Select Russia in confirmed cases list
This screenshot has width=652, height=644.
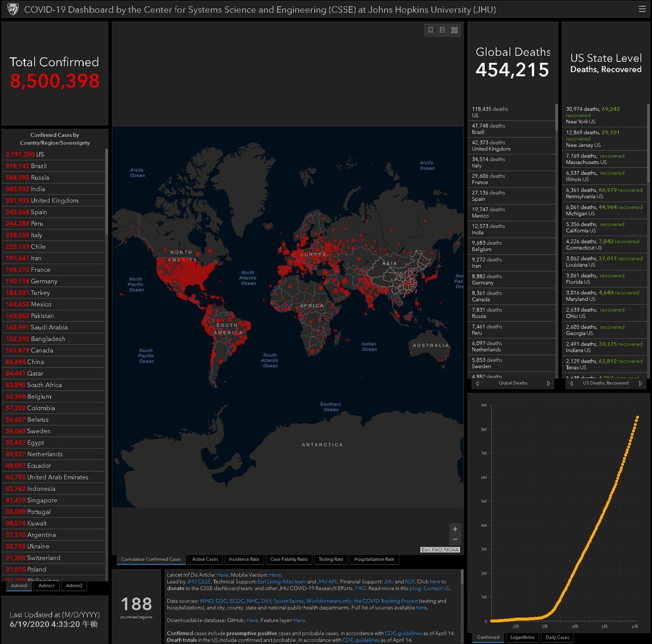coord(53,178)
